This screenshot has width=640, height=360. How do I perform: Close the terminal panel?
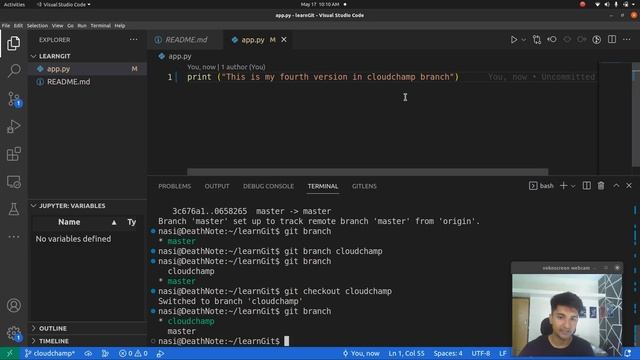629,186
